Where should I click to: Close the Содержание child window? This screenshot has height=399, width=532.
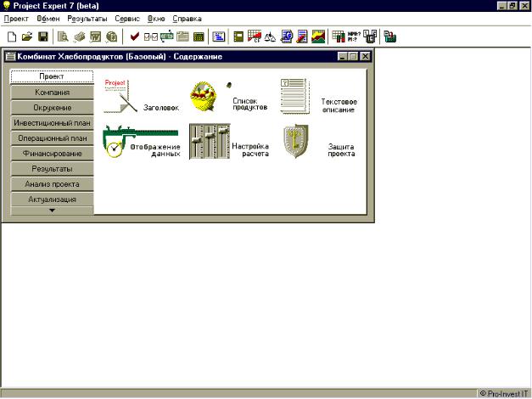365,56
